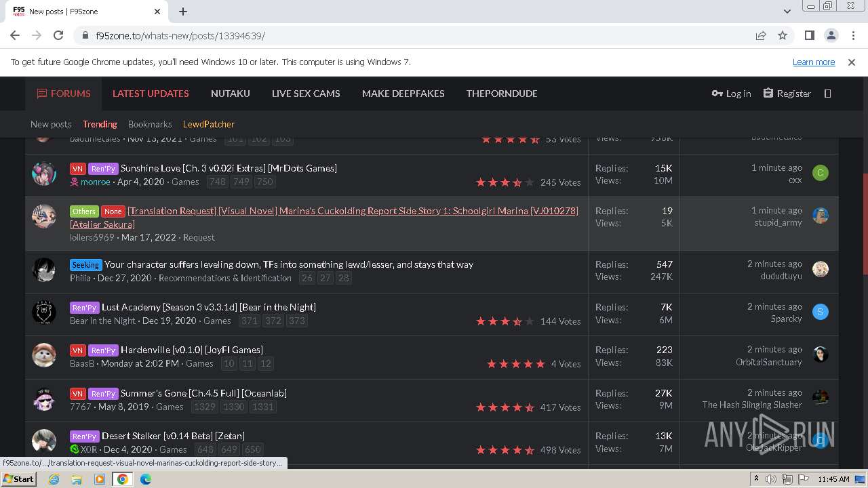
Task: Open Sparcky user avatar
Action: [821, 312]
